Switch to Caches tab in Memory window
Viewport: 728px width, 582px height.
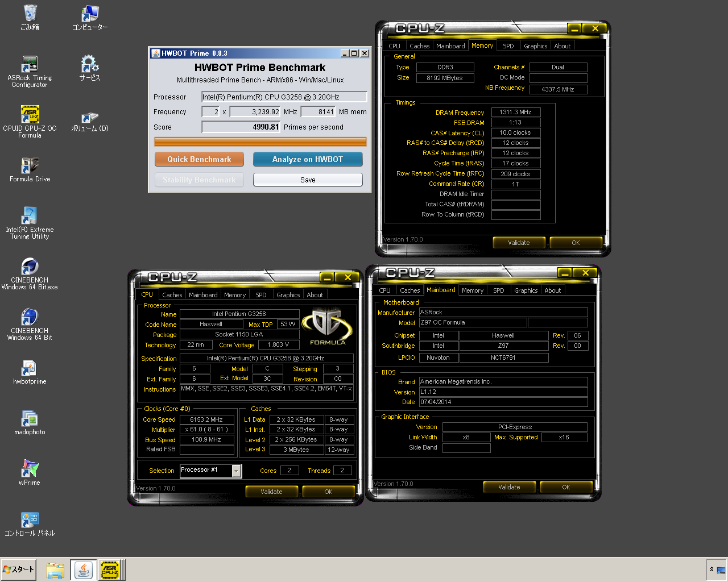click(419, 46)
